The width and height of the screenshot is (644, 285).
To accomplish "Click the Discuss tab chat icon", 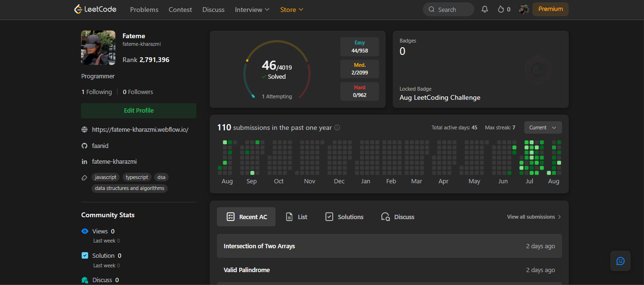I will 386,217.
